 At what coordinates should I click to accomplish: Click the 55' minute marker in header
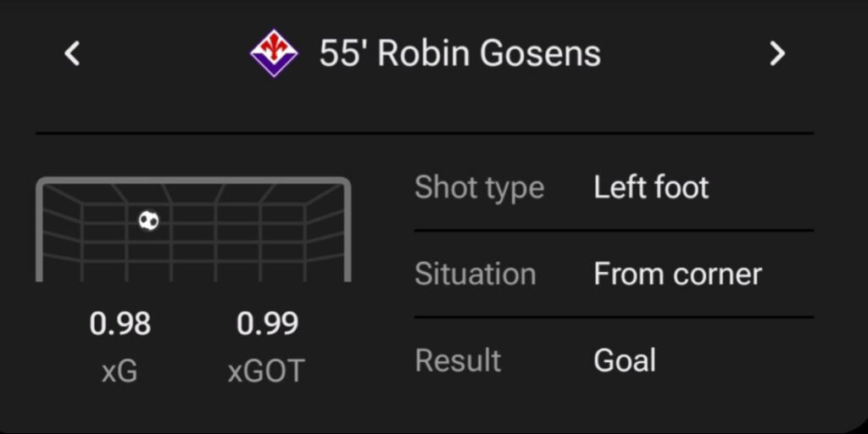point(343,54)
